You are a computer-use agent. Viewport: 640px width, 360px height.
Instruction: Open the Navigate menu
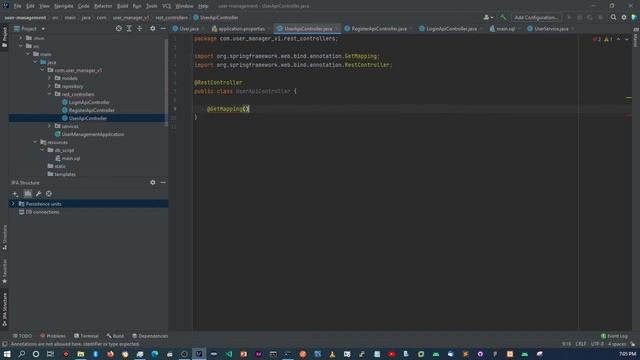64,6
